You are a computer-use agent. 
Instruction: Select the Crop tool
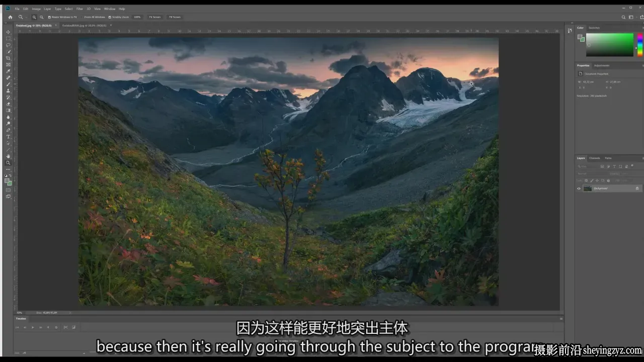tap(8, 58)
